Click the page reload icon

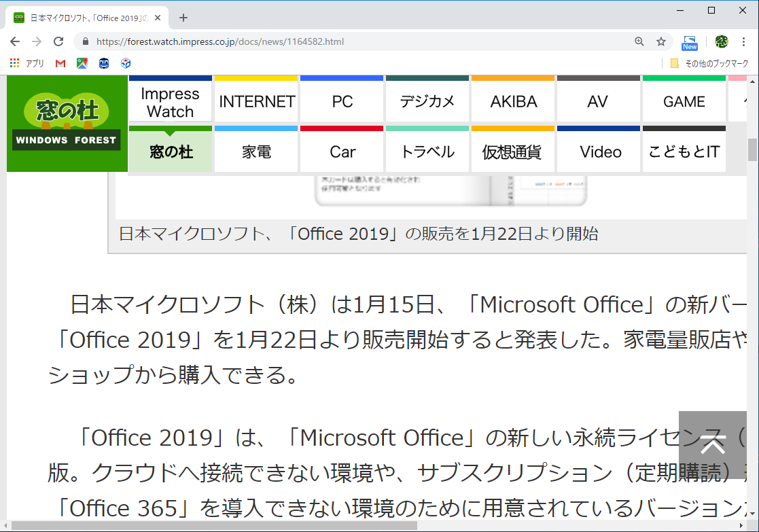coord(58,41)
